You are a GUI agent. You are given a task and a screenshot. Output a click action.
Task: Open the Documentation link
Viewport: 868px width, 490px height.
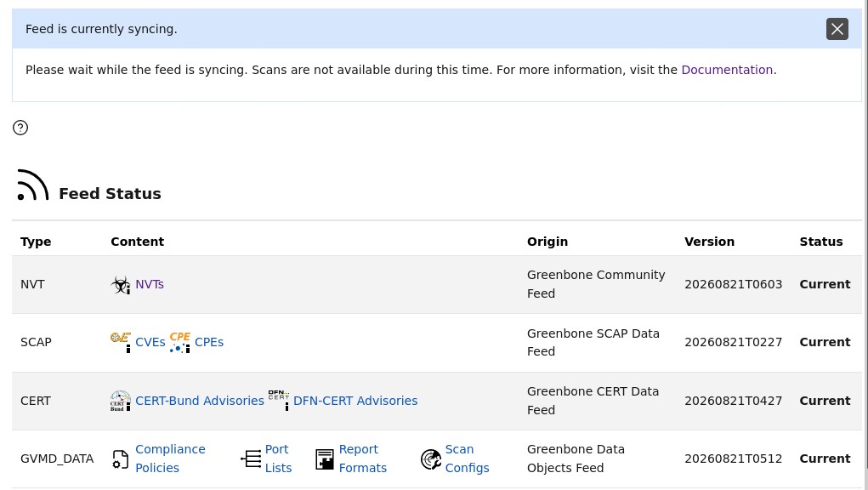pyautogui.click(x=727, y=70)
